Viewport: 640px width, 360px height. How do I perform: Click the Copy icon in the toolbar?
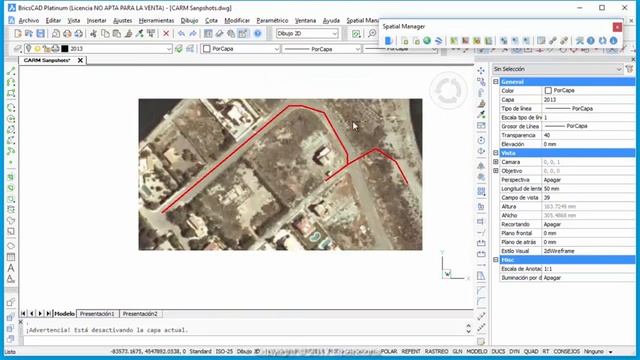[x=105, y=33]
